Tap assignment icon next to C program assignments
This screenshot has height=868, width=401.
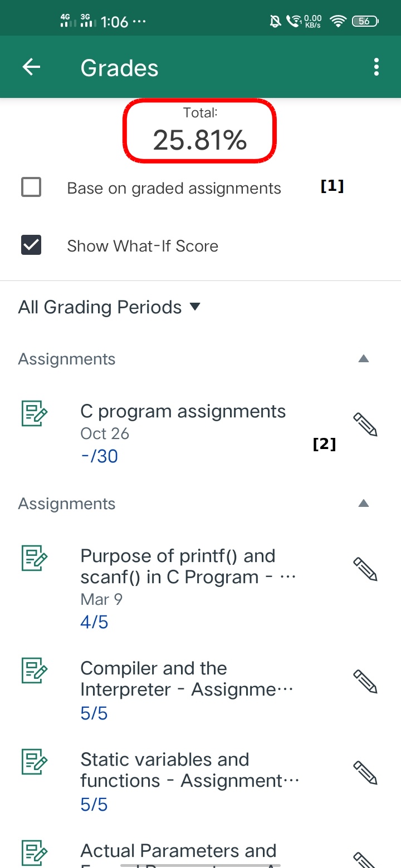tap(35, 413)
